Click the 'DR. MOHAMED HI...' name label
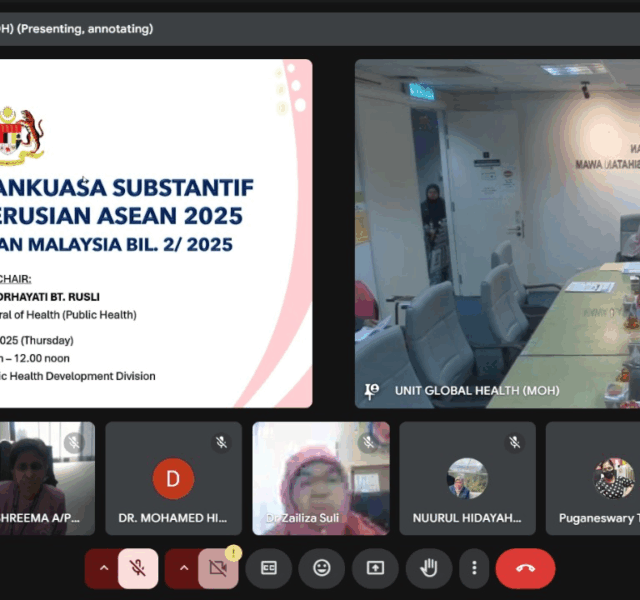640x600 pixels. 173,518
